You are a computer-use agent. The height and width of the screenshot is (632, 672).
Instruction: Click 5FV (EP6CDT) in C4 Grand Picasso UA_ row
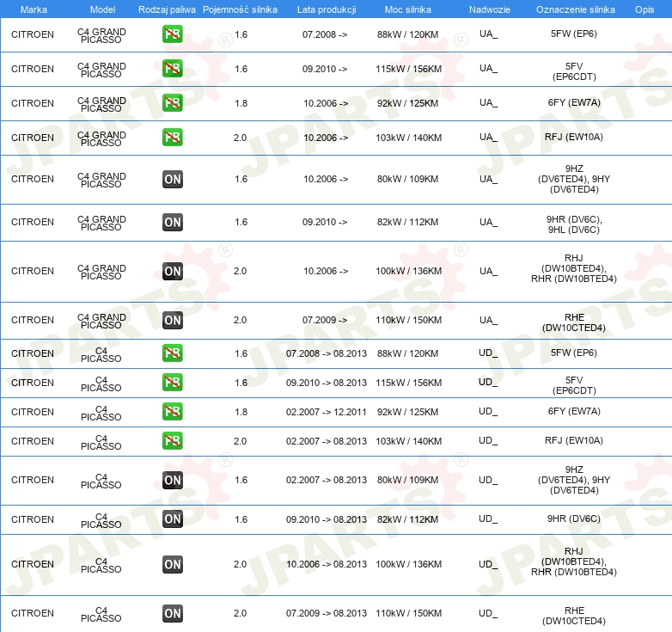click(x=574, y=71)
